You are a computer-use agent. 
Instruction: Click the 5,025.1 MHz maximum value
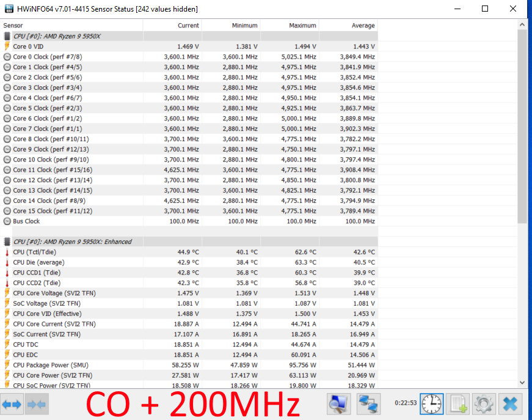[x=299, y=57]
